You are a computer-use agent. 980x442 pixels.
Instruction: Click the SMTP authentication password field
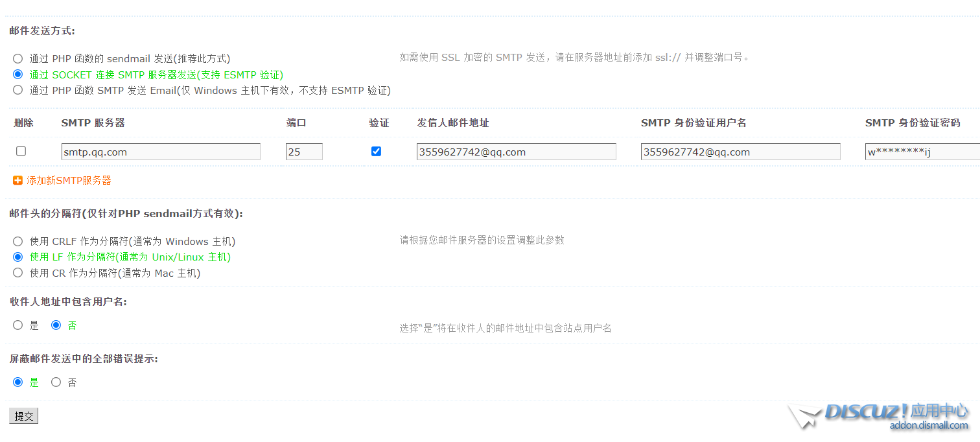pyautogui.click(x=922, y=152)
